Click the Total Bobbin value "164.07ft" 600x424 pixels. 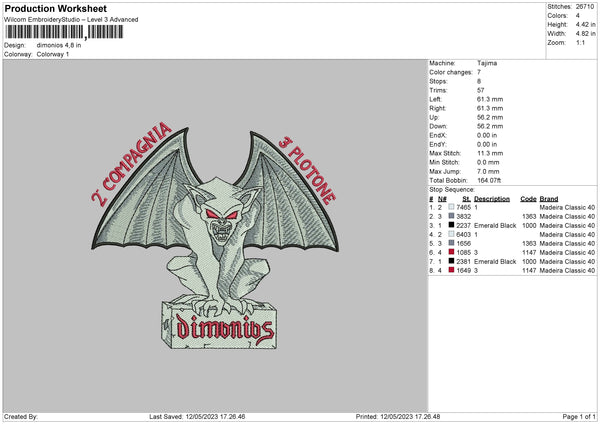[x=489, y=181]
